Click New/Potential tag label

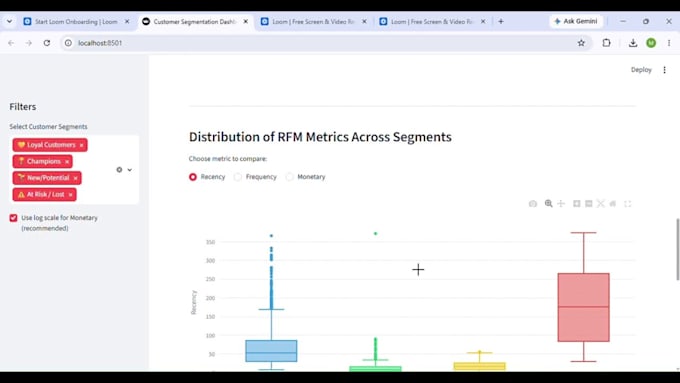click(x=48, y=178)
